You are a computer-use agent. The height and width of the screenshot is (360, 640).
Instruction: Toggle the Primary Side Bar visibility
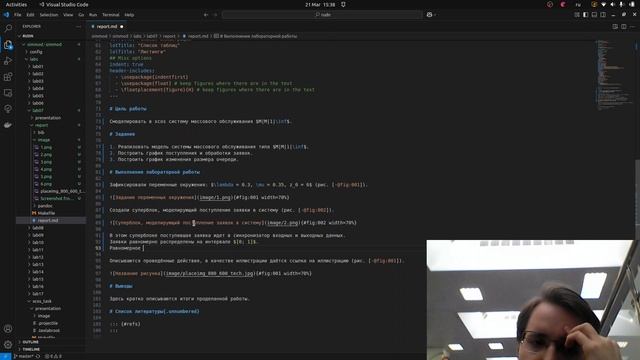pos(586,15)
